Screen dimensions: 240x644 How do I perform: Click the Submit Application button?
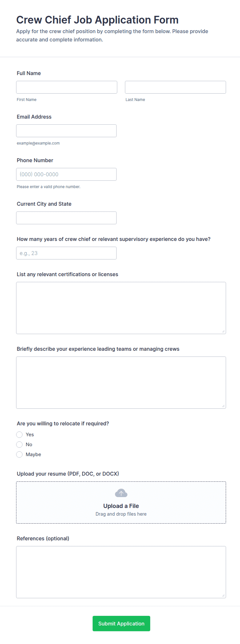coord(121,623)
